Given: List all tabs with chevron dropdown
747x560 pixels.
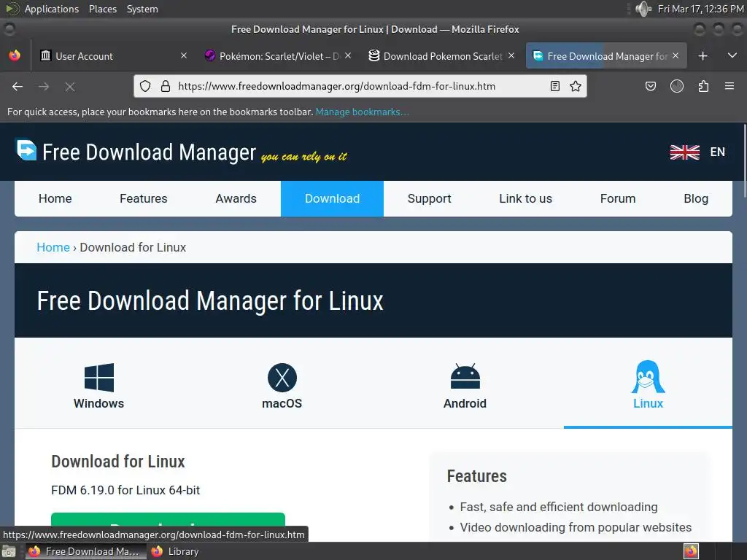Looking at the screenshot, I should pos(732,55).
